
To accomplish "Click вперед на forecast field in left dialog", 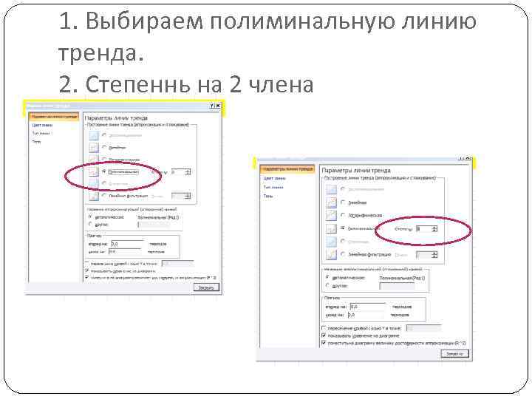I will [x=128, y=244].
